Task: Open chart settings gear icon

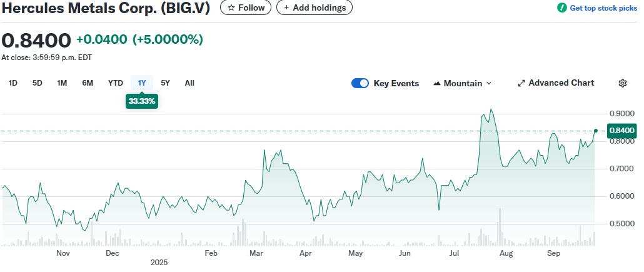Action: coord(622,83)
